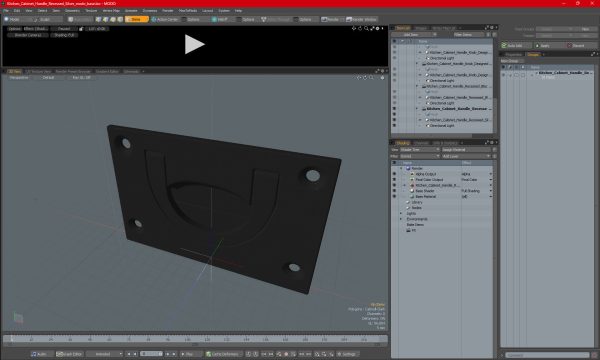Toggle visibility of bold Kitchen_Cabinet_Handle_Recessed scene item
The height and width of the screenshot is (360, 600).
point(394,109)
